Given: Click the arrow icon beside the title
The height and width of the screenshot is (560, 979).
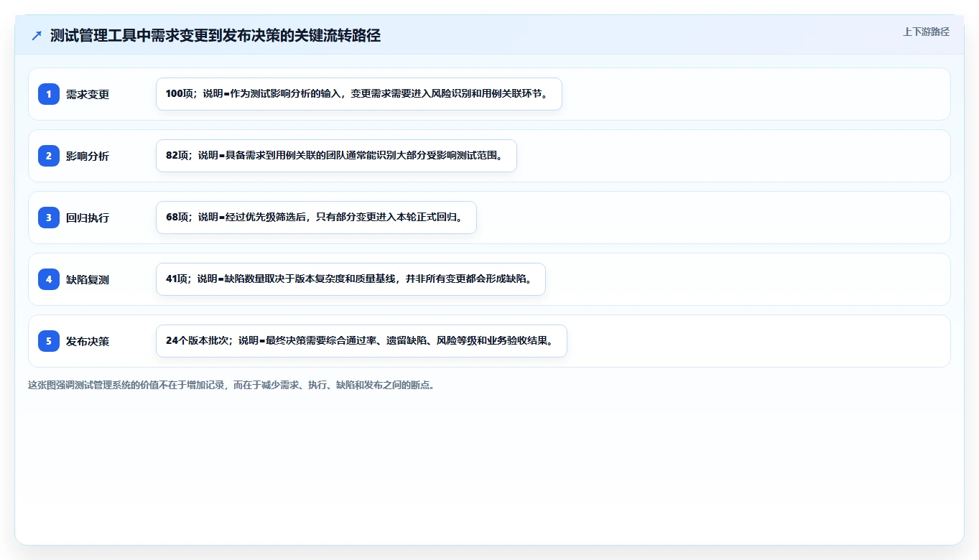Looking at the screenshot, I should click(x=37, y=36).
